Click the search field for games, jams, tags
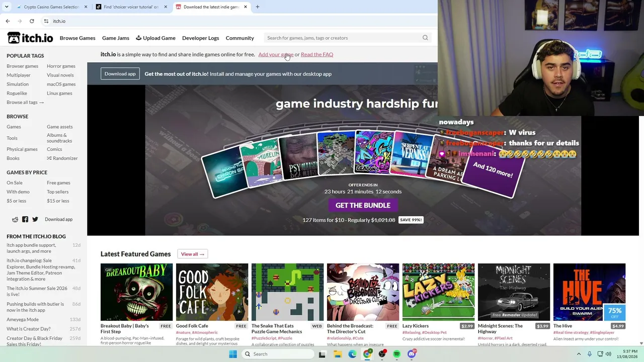This screenshot has height=362, width=644. pos(347,38)
